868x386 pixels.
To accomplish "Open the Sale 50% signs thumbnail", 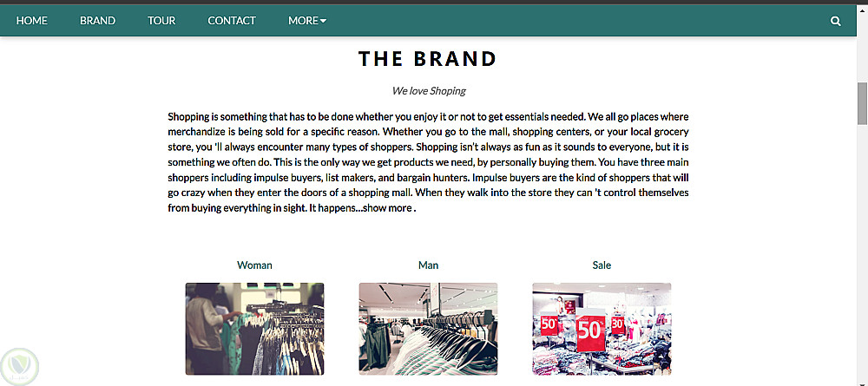I will 602,329.
